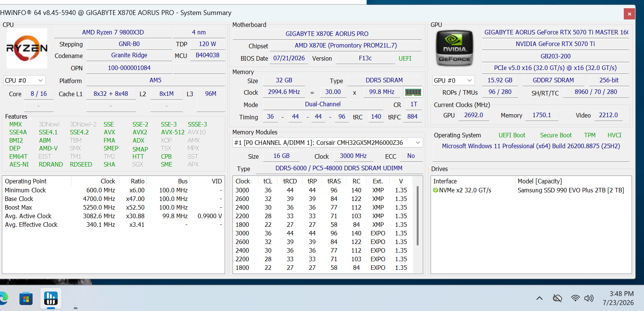Click the NVMe x2 32.0 GT/s interface entry
644x311 pixels.
coord(465,190)
